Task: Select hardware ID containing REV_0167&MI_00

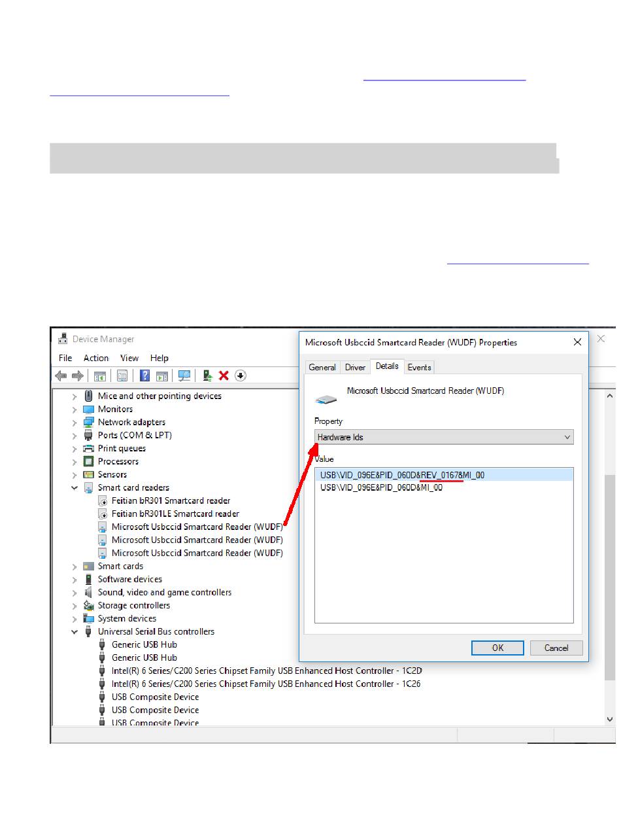Action: pyautogui.click(x=444, y=475)
